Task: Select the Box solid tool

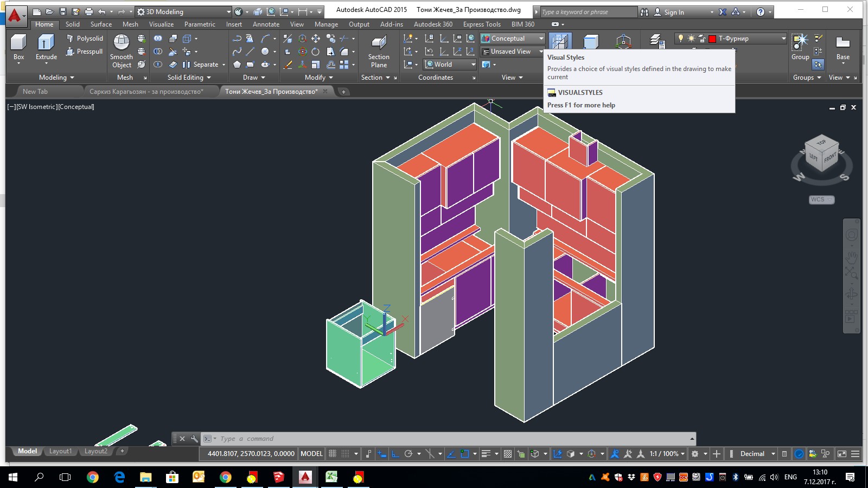Action: 18,43
